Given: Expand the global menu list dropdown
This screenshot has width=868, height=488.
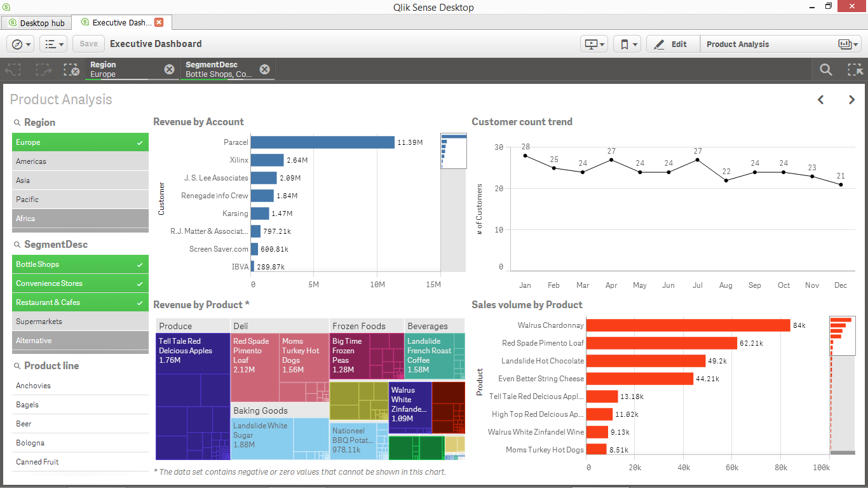Looking at the screenshot, I should (53, 44).
